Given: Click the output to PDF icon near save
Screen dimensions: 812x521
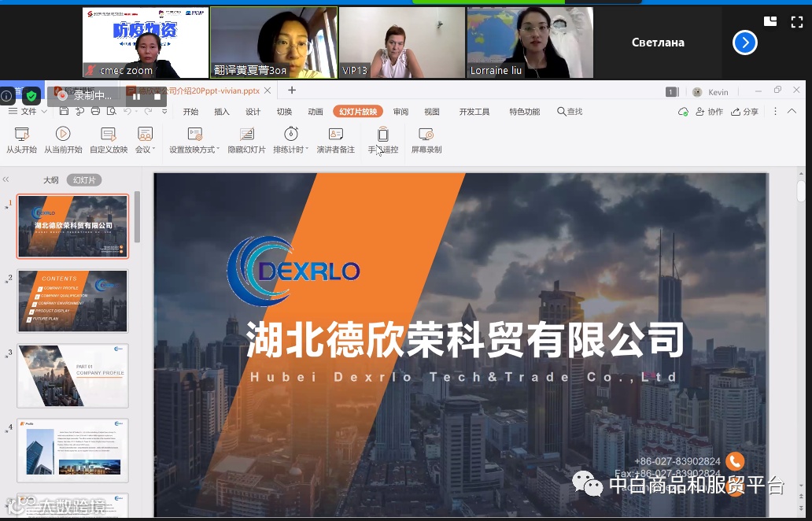Looking at the screenshot, I should pyautogui.click(x=79, y=111).
